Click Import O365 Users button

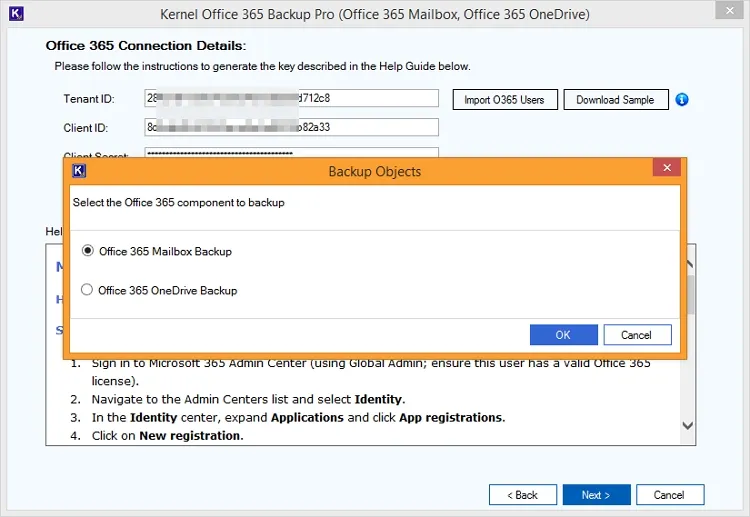click(x=505, y=99)
